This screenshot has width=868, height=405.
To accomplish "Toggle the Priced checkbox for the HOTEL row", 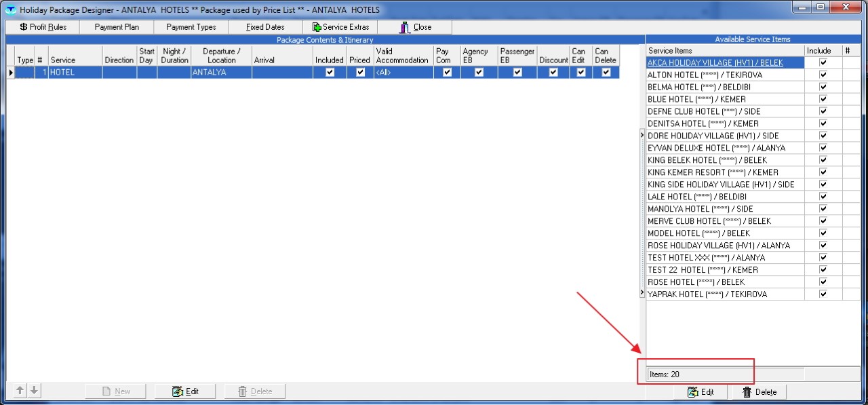I will [x=359, y=73].
